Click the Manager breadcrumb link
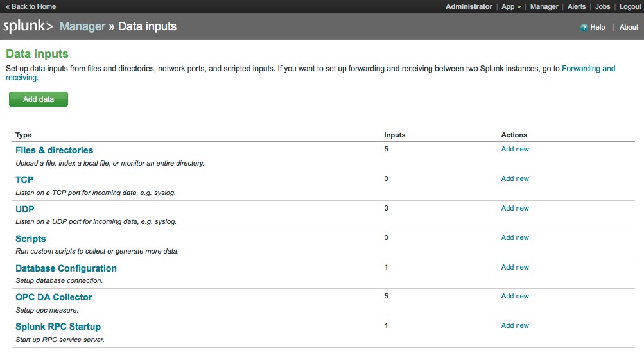The width and height of the screenshot is (644, 362). click(83, 26)
